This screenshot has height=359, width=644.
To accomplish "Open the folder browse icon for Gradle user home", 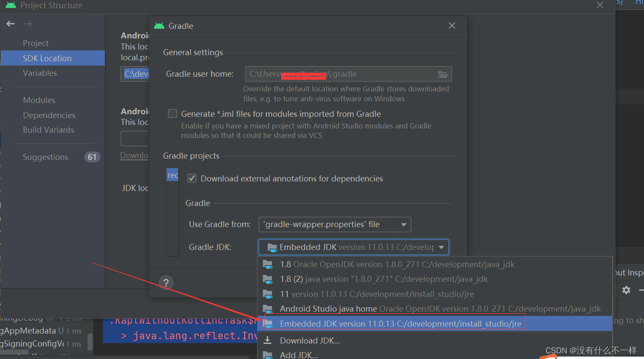I will [x=443, y=74].
